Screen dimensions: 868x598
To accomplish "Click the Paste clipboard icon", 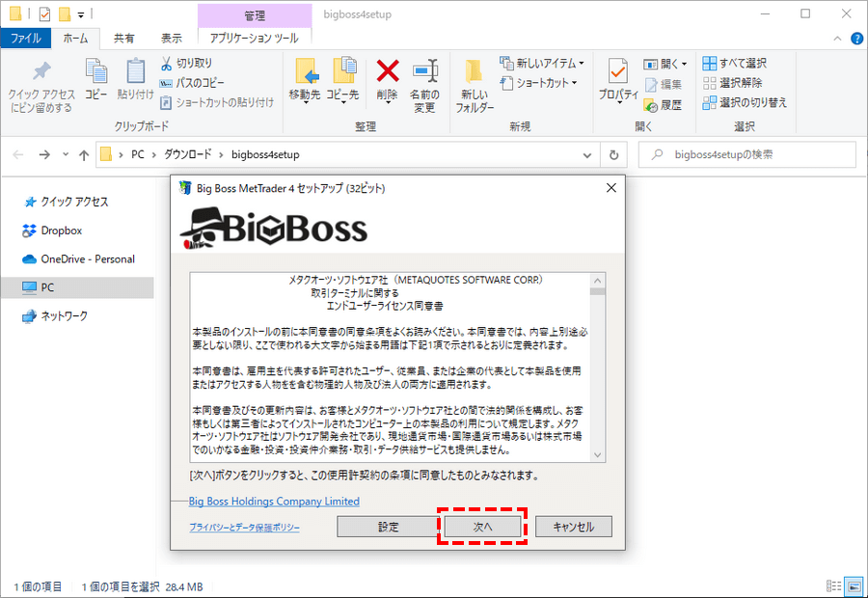I will pyautogui.click(x=136, y=71).
